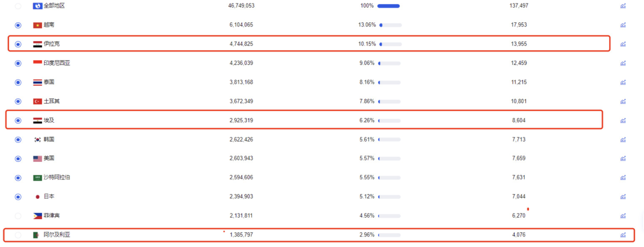Open trend chart icon for 伊拉克 row
The width and height of the screenshot is (644, 247).
pos(623,44)
